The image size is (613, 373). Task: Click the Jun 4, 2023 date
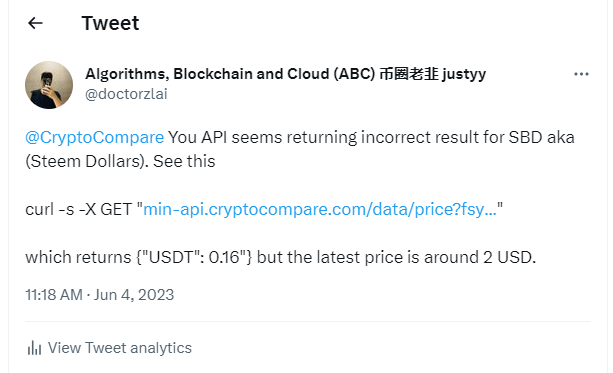coord(134,295)
